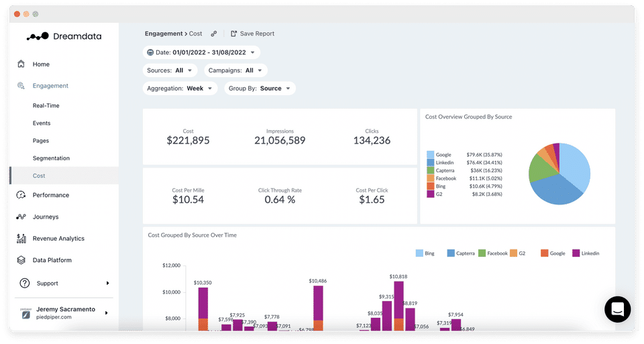Change the Group By Source dropdown
Screen dimensions: 644x344
[260, 89]
